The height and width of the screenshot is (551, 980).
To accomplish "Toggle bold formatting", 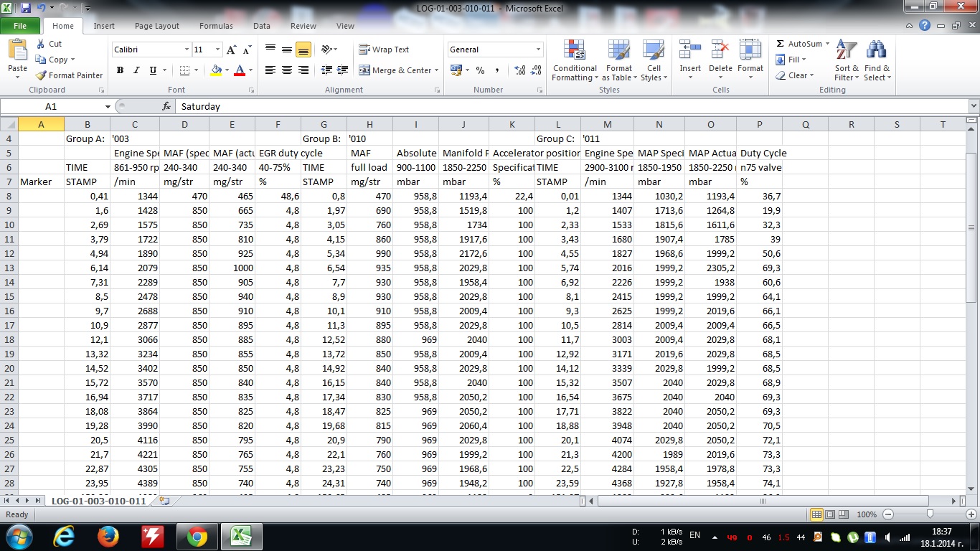I will click(x=120, y=70).
